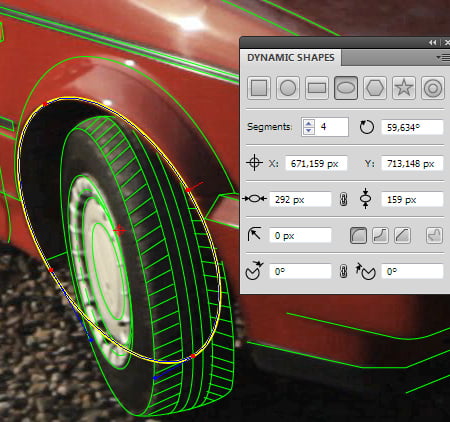Click the rotation angle circular arrow icon
Screen dimensions: 450x422
[x=367, y=127]
